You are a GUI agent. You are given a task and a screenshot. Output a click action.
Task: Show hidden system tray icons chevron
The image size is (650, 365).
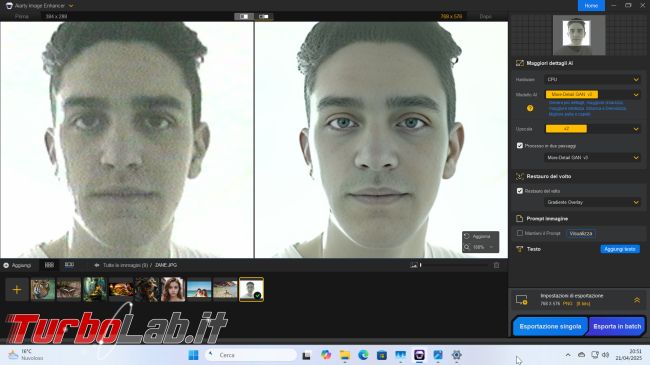(x=568, y=355)
